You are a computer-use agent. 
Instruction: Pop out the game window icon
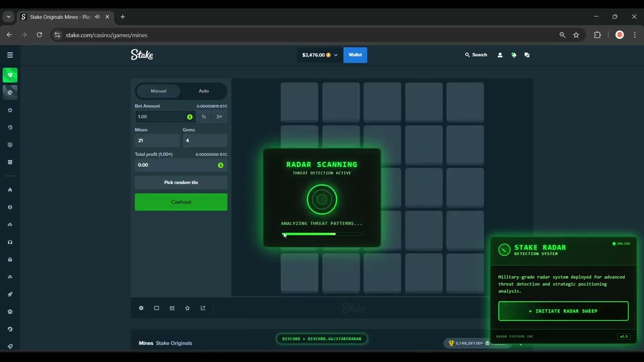(203, 308)
